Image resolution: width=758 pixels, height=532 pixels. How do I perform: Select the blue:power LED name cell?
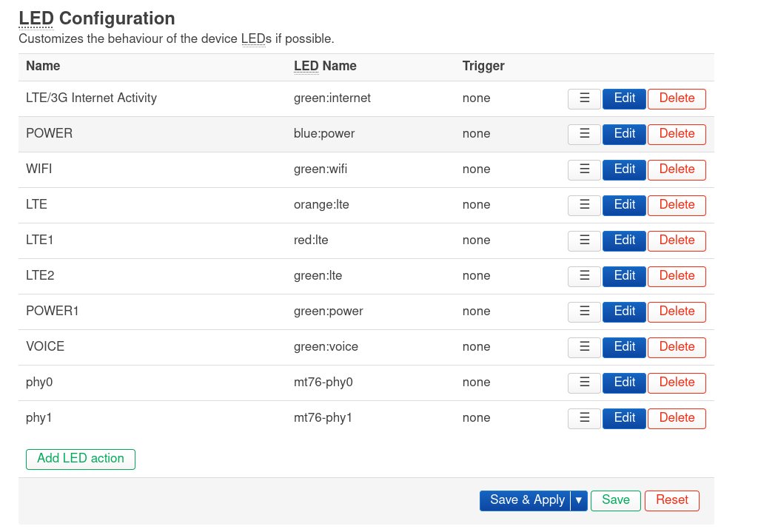click(324, 133)
